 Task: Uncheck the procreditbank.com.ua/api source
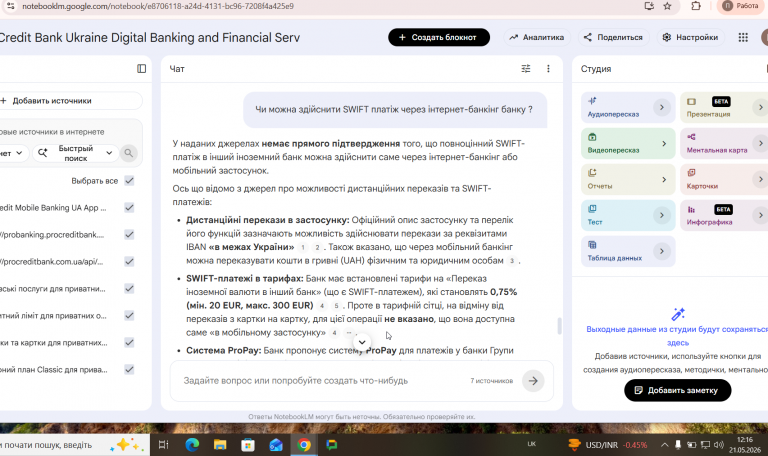coord(129,262)
